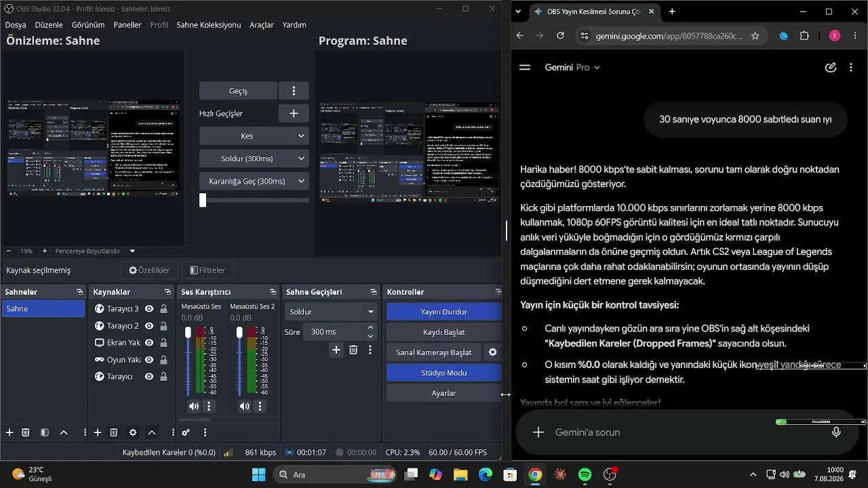The width and height of the screenshot is (868, 488).
Task: Add a quick transition with plus button
Action: (x=294, y=113)
